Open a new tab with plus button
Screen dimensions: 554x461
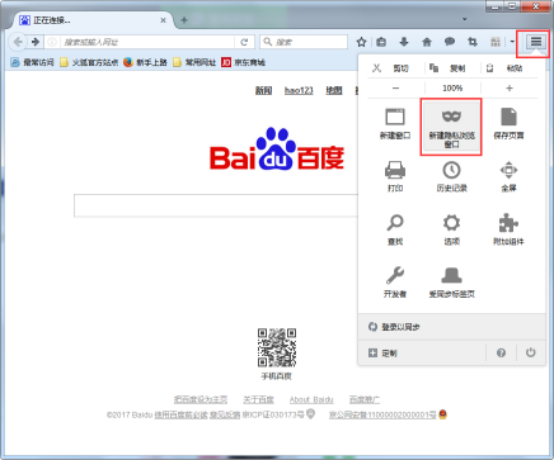click(184, 20)
